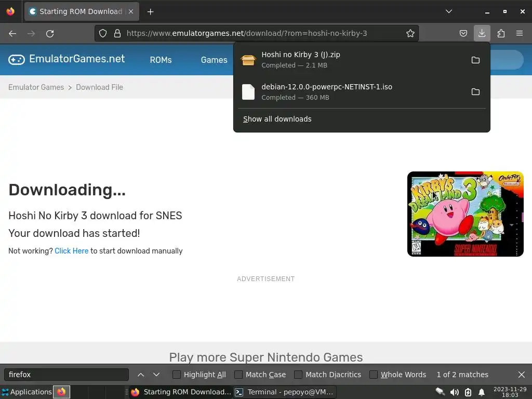Click the clock showing 2023-11-29

[x=510, y=392]
